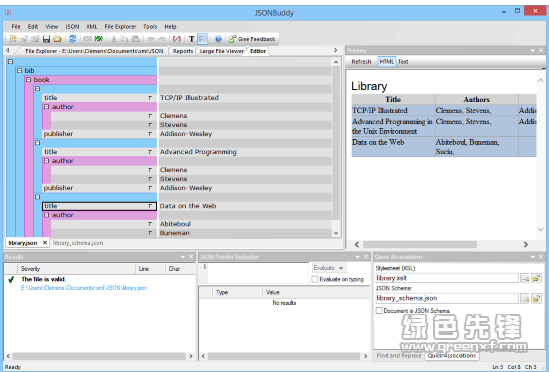This screenshot has height=372, width=549.
Task: Open the JSON menu
Action: 72,27
